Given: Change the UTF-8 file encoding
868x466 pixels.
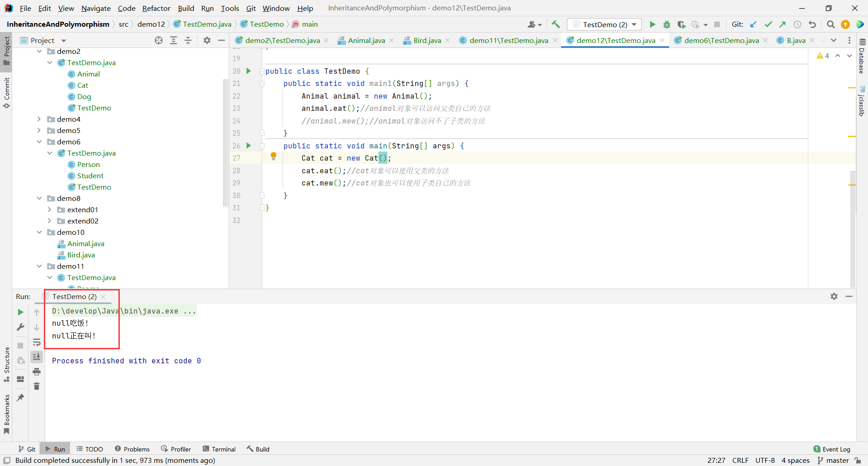Looking at the screenshot, I should coord(765,461).
